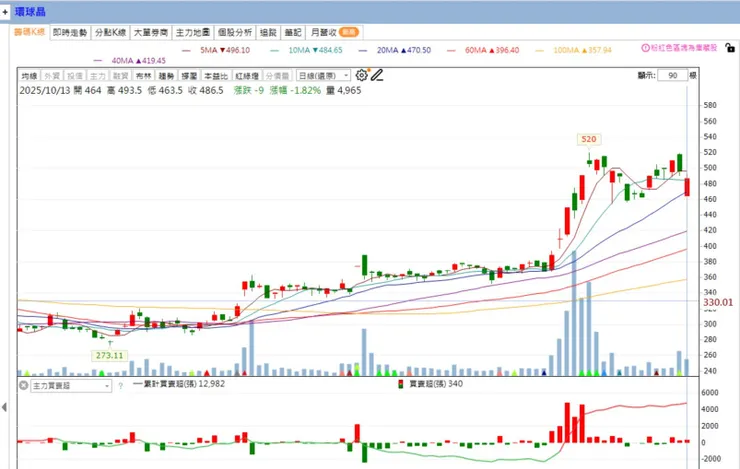Click the unlock padlock icon
740x469 pixels.
(x=730, y=48)
